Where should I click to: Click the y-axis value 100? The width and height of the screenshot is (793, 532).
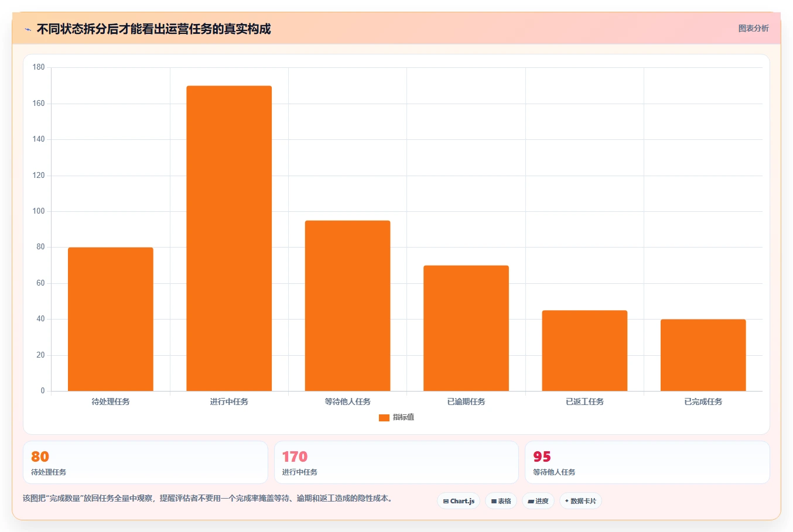39,211
